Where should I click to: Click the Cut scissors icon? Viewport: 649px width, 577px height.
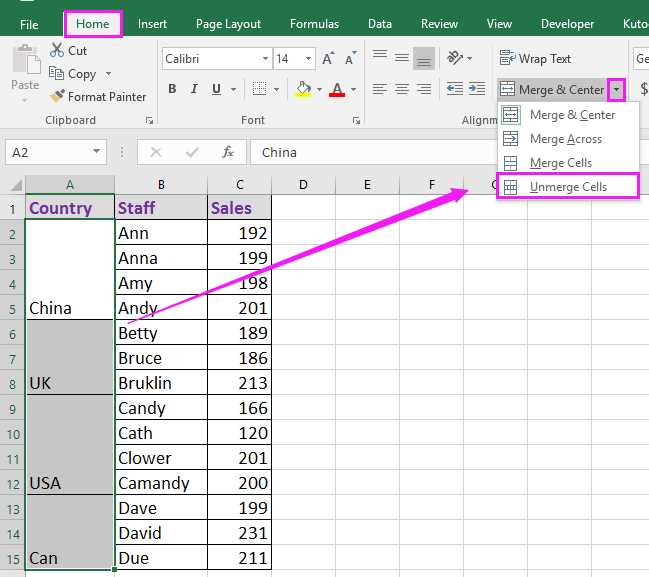(x=57, y=50)
